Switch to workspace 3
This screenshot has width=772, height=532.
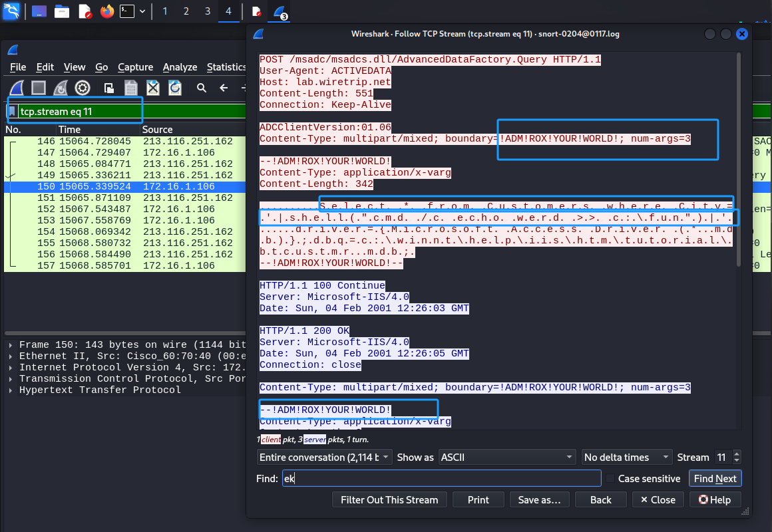207,11
